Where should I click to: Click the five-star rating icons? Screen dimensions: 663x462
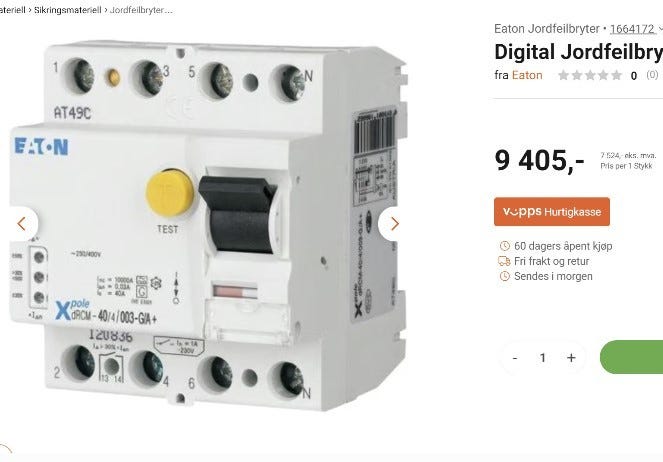coord(590,75)
